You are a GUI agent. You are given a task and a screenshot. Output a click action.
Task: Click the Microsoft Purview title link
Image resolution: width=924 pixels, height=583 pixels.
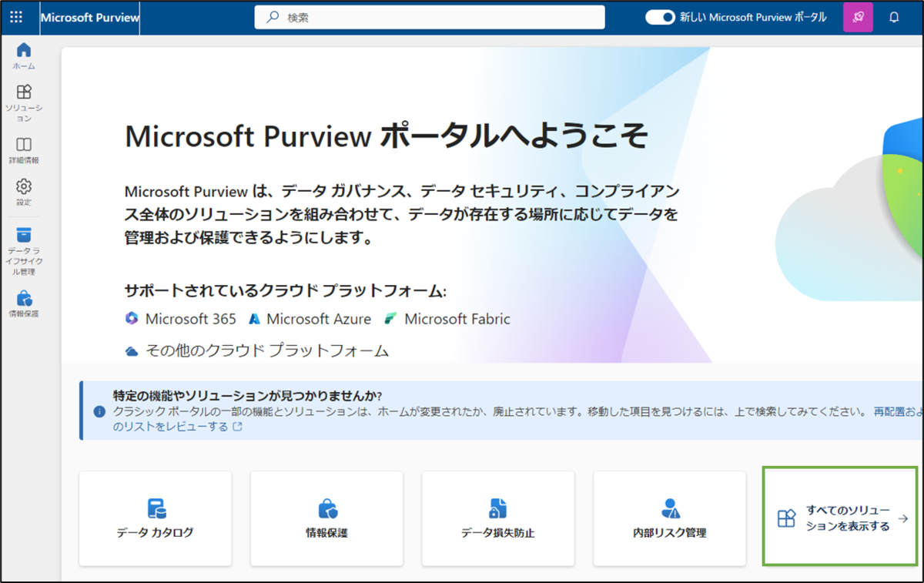89,18
